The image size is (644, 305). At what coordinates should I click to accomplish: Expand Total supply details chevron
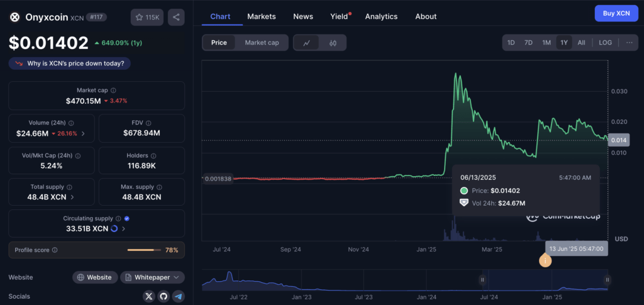point(72,197)
